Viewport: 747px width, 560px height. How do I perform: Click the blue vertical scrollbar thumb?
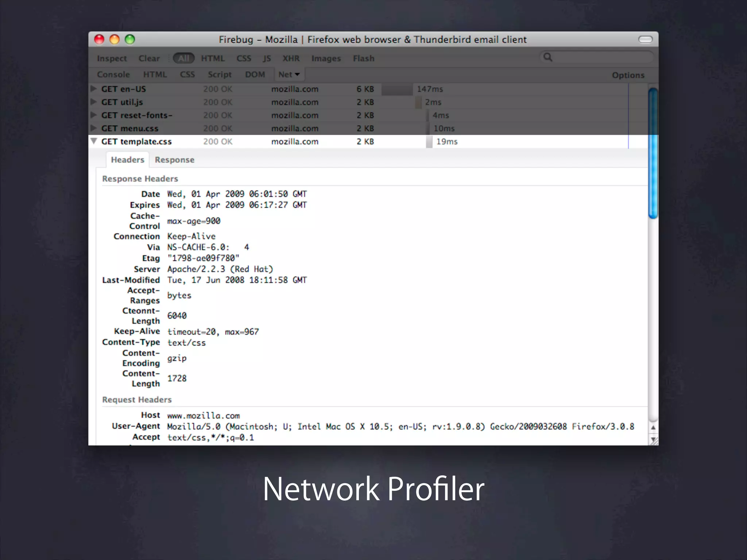tap(653, 153)
